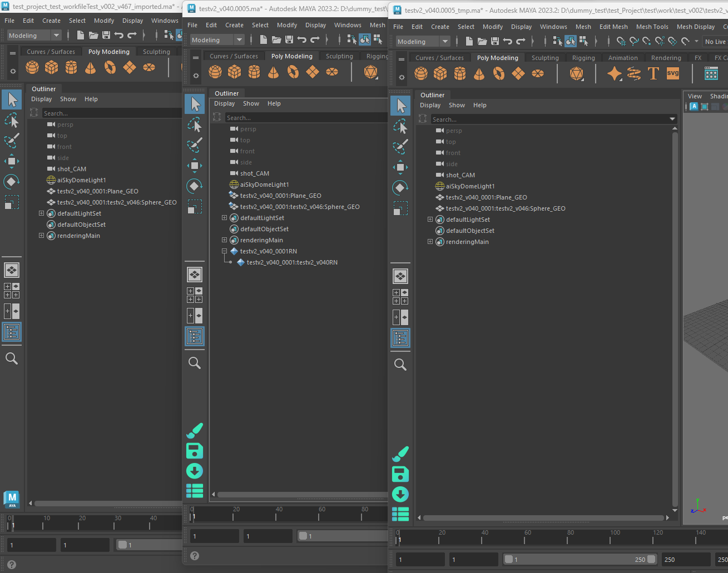
Task: Open View menu in right window viewport panel
Action: [x=695, y=96]
